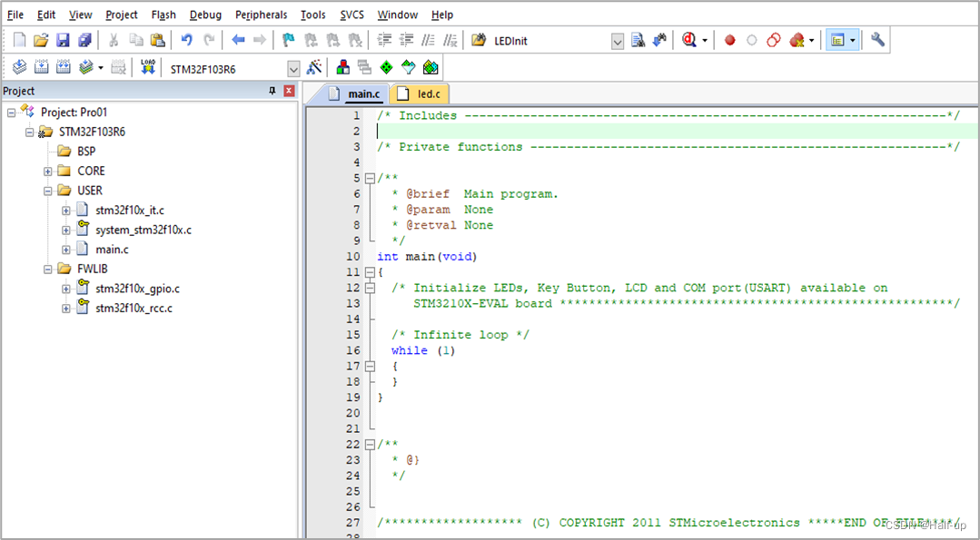980x540 pixels.
Task: Collapse the USER folder node
Action: tap(47, 191)
